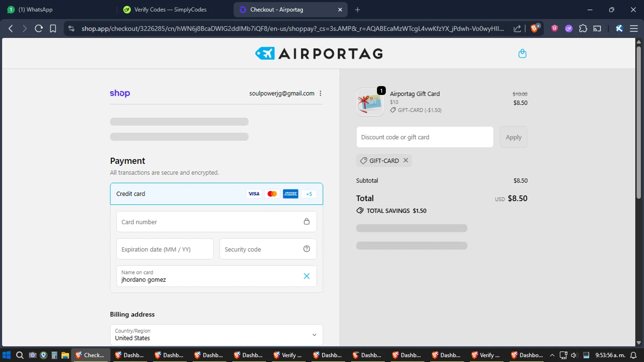Open the notifications bell in system tray

[x=633, y=355]
